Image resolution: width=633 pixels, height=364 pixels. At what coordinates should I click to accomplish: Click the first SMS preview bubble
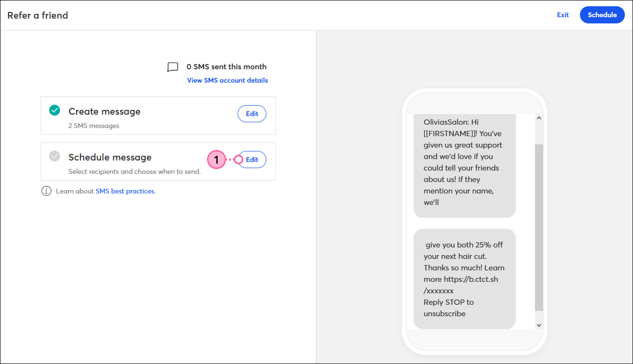click(x=464, y=162)
